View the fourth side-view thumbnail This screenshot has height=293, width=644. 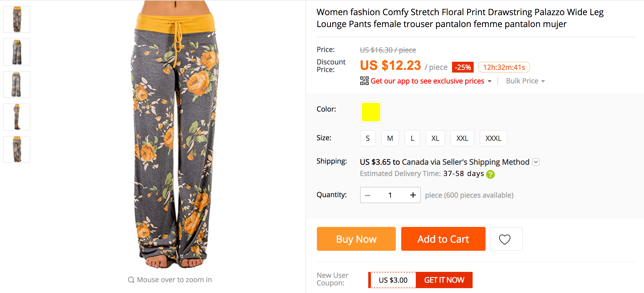[x=17, y=117]
